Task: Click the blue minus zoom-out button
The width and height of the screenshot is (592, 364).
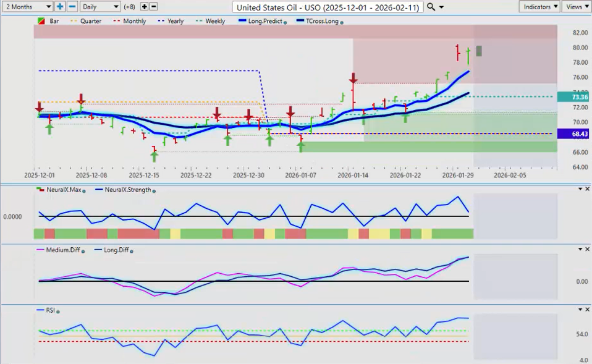Action: 72,6
